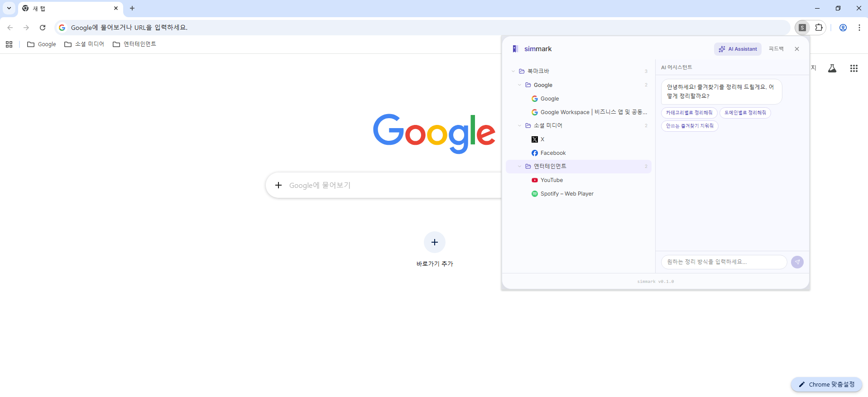This screenshot has height=397, width=868.
Task: Open the simmark extension icon in toolbar
Action: 802,28
